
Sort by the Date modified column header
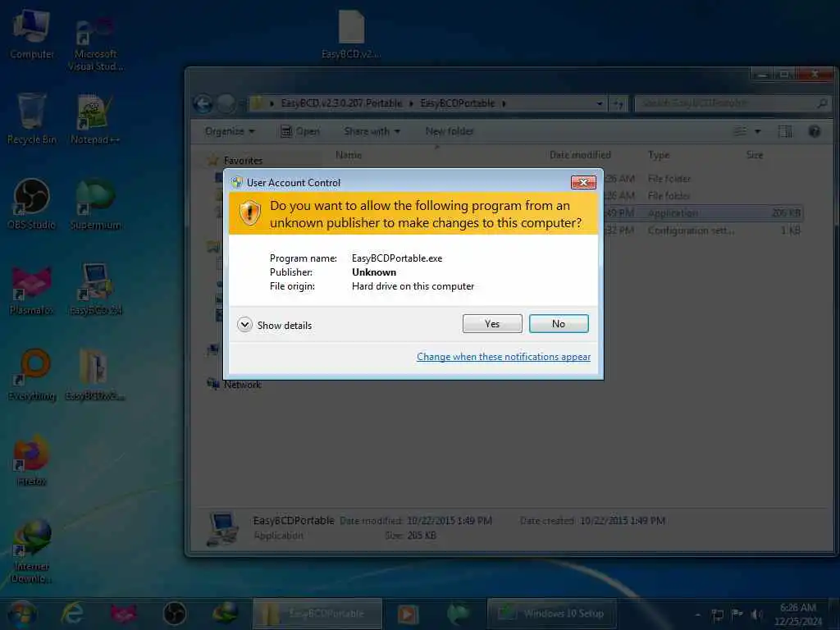click(x=580, y=155)
